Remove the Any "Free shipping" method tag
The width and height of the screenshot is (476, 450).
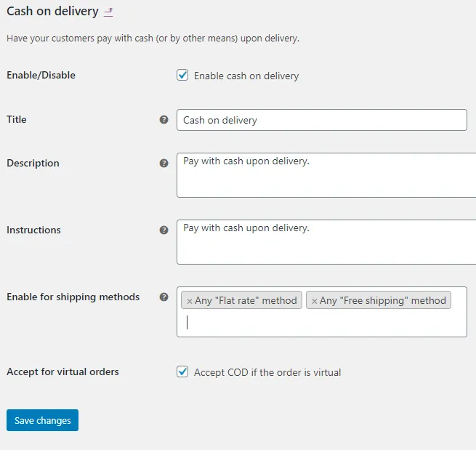click(315, 301)
